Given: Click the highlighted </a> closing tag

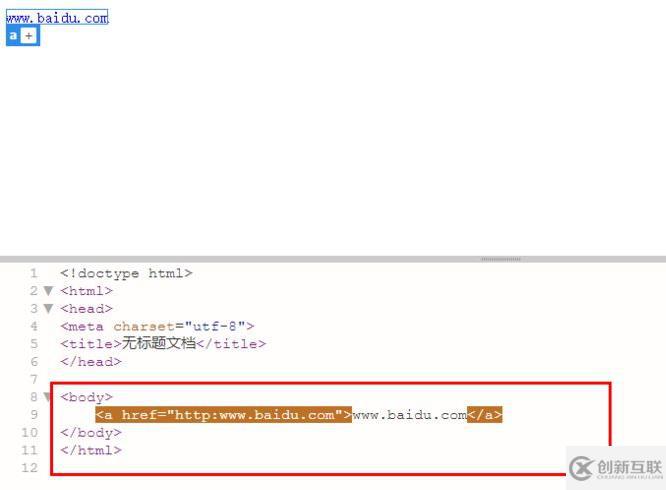Looking at the screenshot, I should (x=485, y=414).
